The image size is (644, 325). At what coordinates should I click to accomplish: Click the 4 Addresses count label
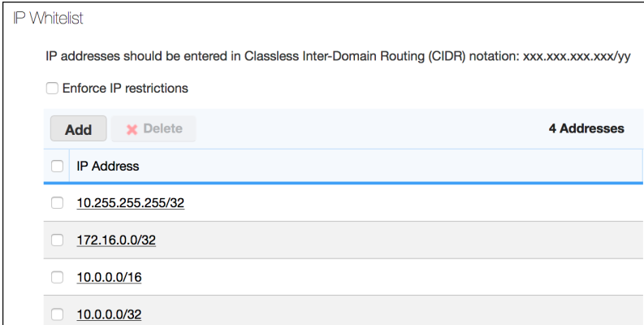[x=586, y=128]
